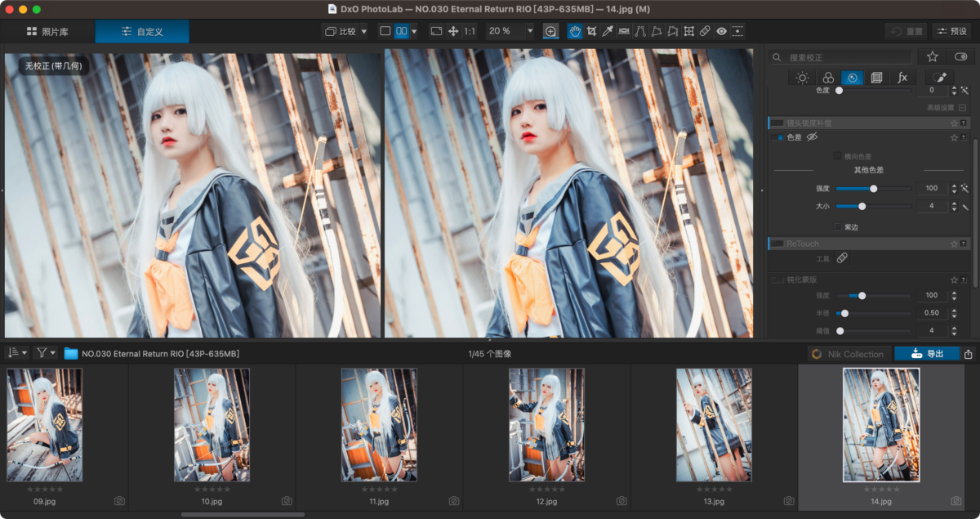Toggle the red-eye tool in toolbar
Image resolution: width=980 pixels, height=519 pixels.
(722, 31)
